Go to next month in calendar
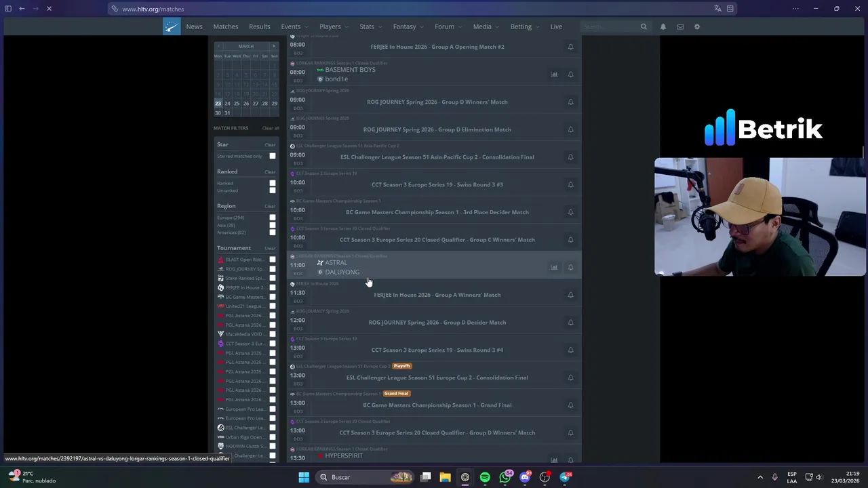868x488 pixels. pyautogui.click(x=274, y=46)
